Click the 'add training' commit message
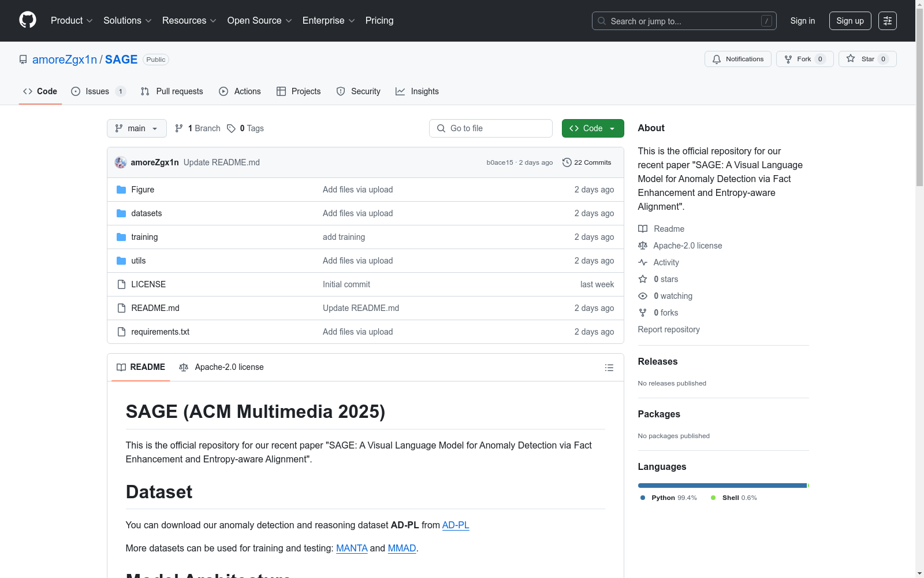This screenshot has height=578, width=924. point(344,237)
